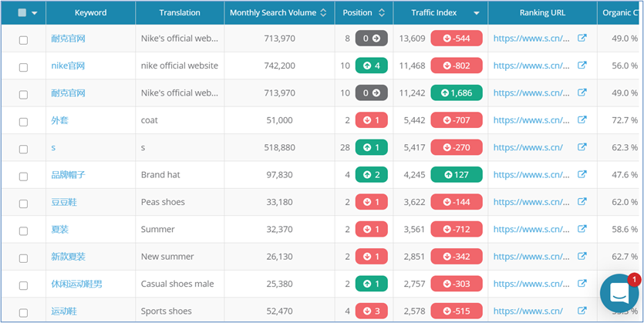Check the box for 休闲运动鞋男 row
Viewport: 644px width, 323px height.
coord(23,286)
